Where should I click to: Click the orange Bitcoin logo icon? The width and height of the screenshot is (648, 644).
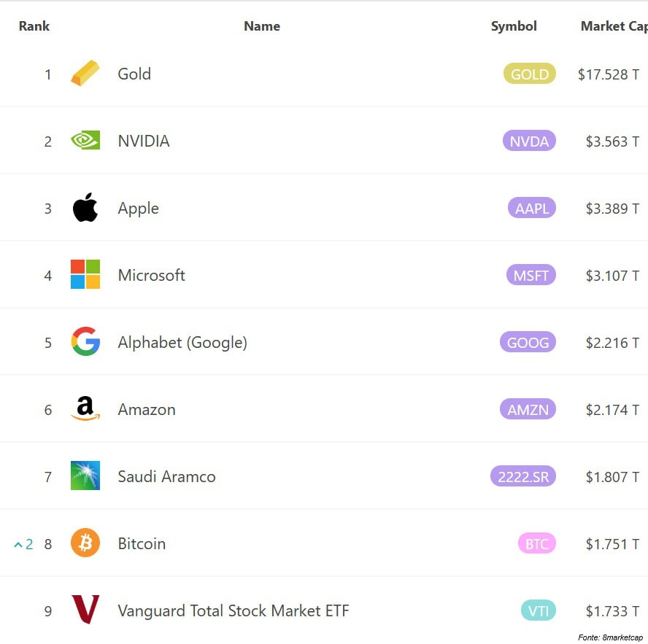click(x=85, y=543)
